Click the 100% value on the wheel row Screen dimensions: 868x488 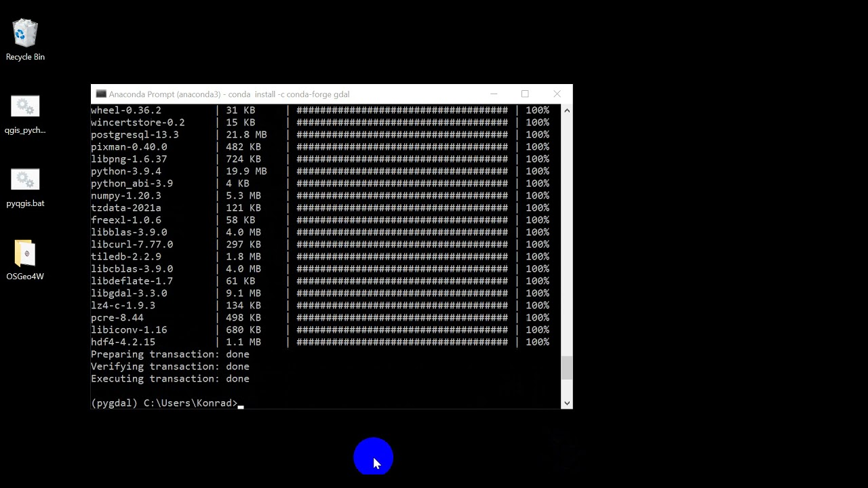537,110
